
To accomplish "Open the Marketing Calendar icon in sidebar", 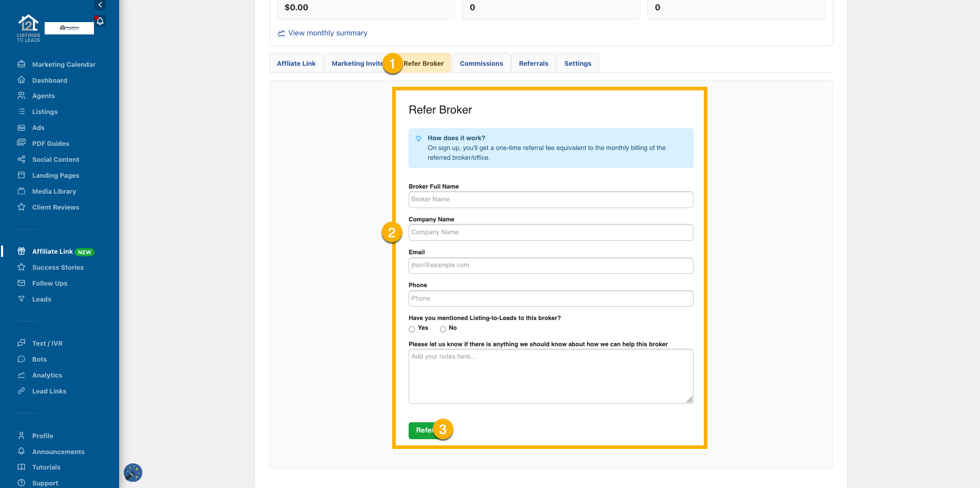I will pyautogui.click(x=22, y=64).
